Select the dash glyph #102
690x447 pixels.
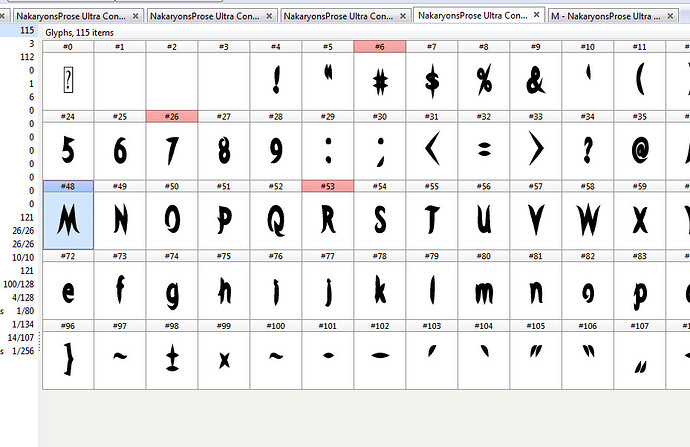[380, 360]
